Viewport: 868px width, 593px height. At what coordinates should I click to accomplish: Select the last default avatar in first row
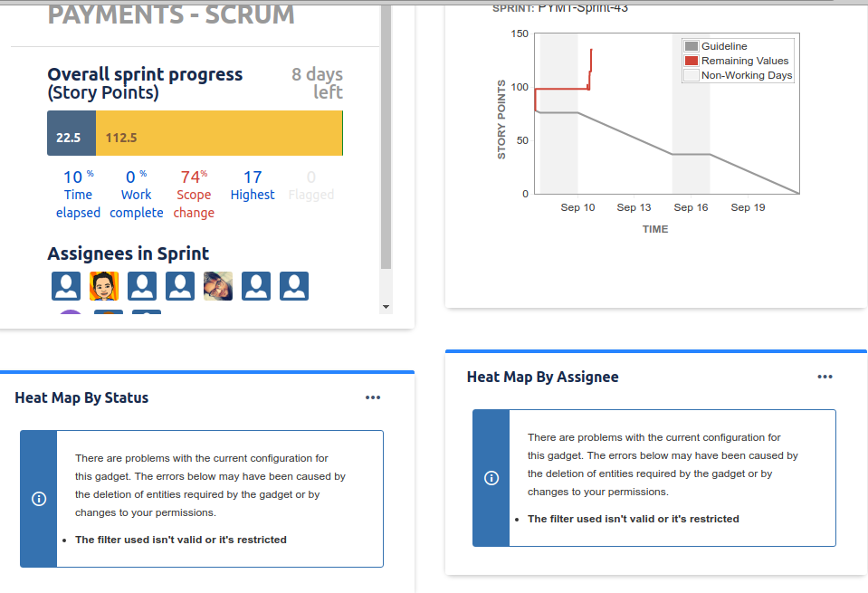[x=294, y=286]
